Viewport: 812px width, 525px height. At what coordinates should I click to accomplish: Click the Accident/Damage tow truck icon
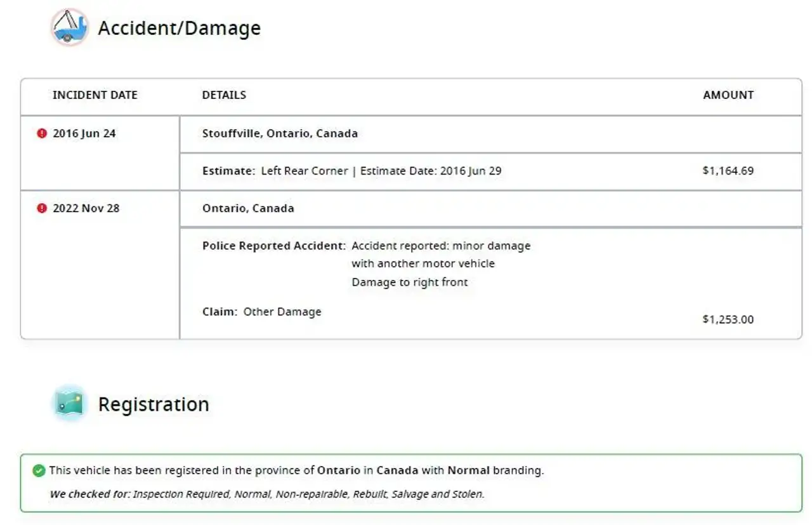[69, 27]
